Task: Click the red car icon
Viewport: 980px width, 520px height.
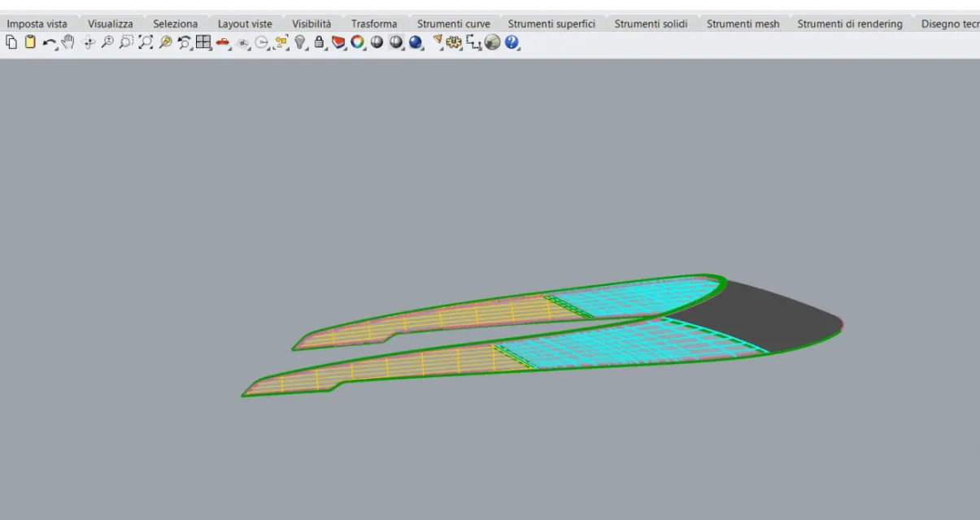Action: 223,42
